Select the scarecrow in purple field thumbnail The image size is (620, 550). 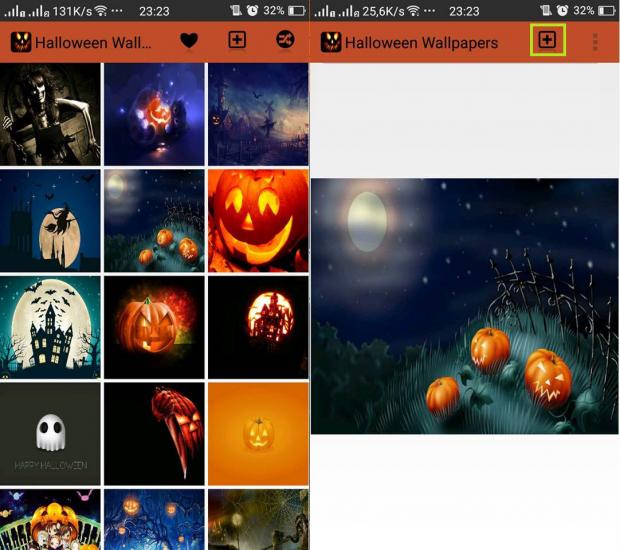258,114
